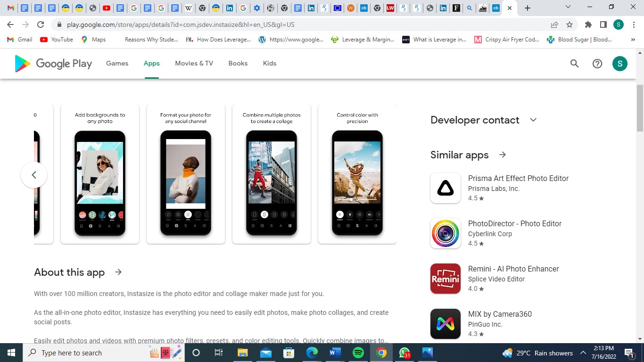Open the Windows notification center

click(629, 353)
